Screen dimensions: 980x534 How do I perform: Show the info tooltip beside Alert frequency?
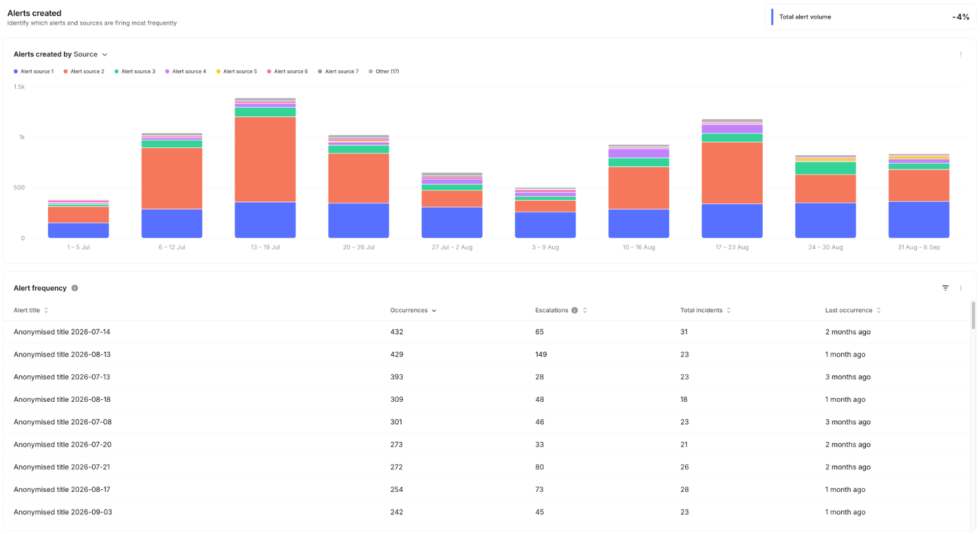(75, 288)
